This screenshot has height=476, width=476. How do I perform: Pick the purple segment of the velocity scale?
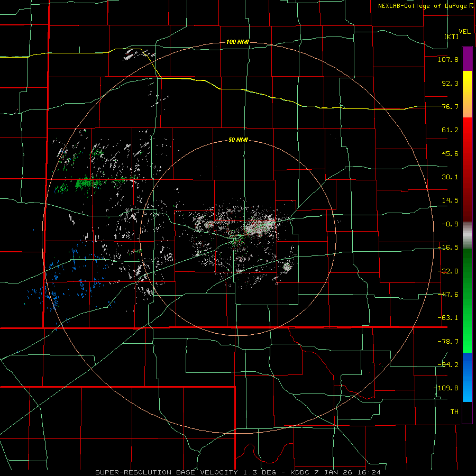(467, 59)
